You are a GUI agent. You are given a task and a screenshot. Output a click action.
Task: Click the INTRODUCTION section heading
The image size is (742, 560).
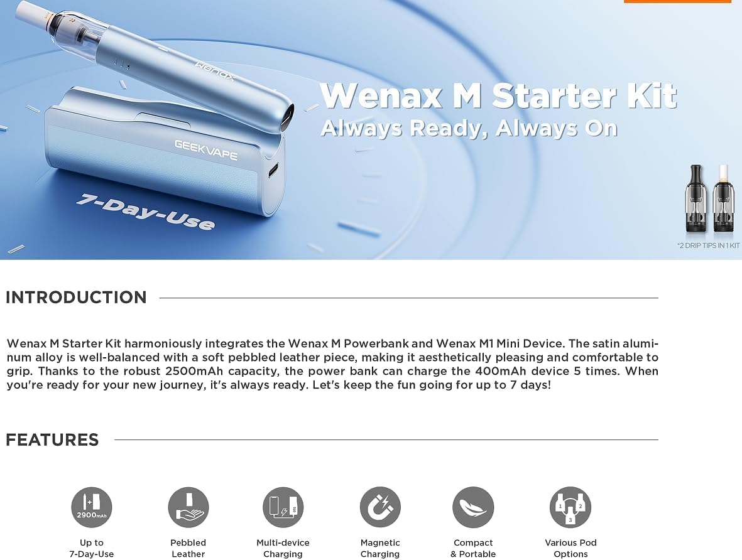[76, 298]
